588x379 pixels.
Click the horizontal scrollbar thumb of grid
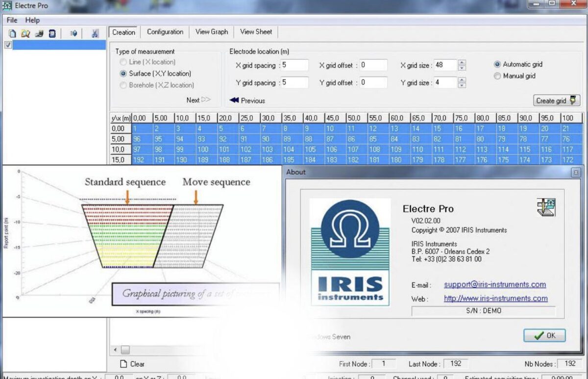tap(125, 350)
